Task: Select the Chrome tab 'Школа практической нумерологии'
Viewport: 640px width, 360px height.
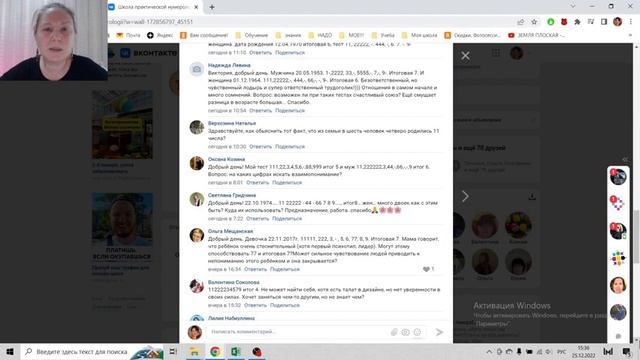Action: pos(153,7)
